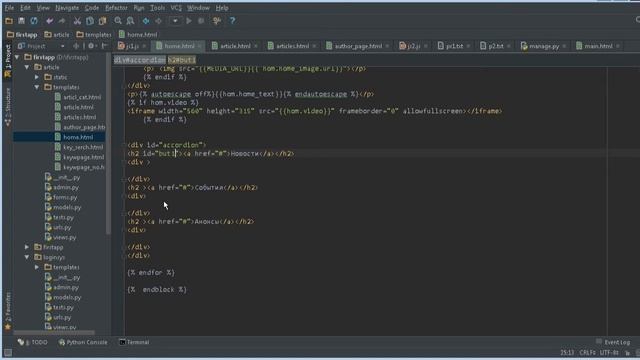
Task: Click the UTF-8 encoding in the status bar
Action: pyautogui.click(x=609, y=353)
